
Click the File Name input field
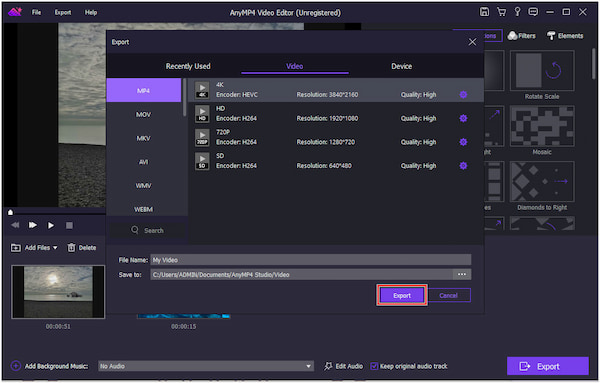tap(311, 260)
